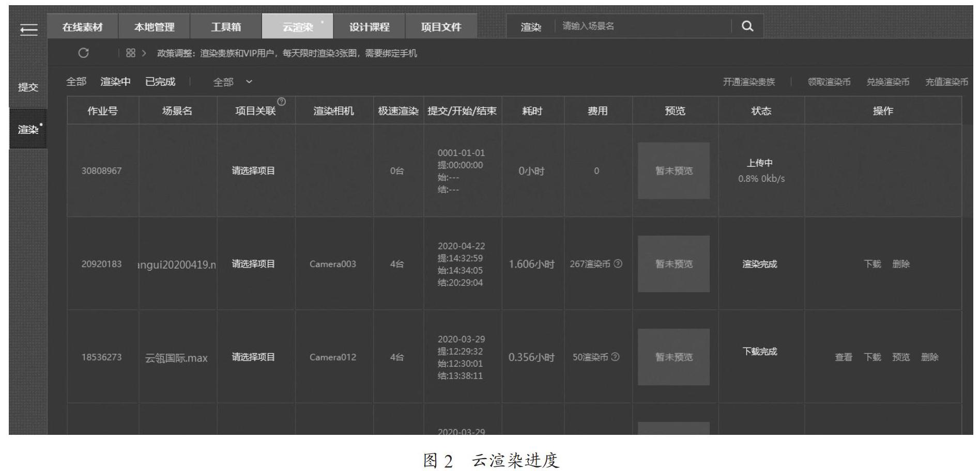Click the Camera003 cell

pos(333,264)
